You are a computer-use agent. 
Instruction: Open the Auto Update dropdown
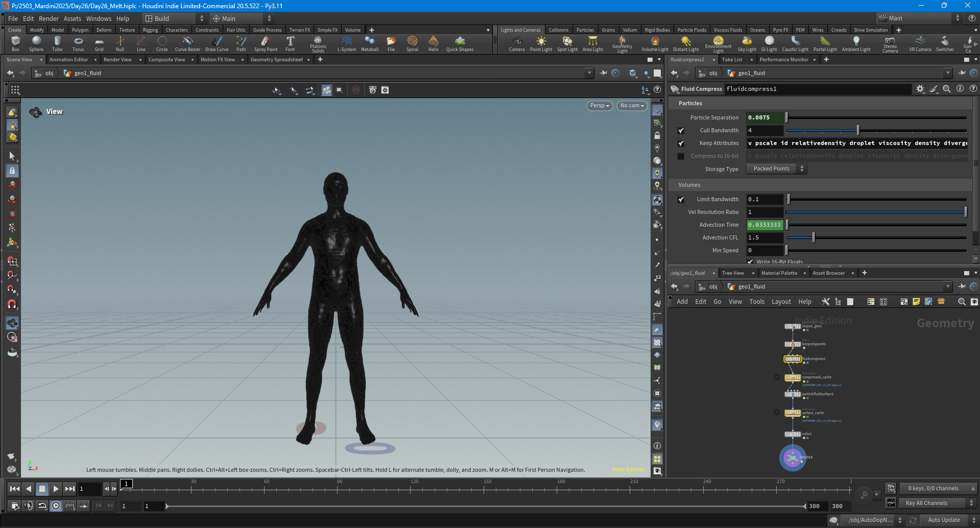tap(948, 520)
